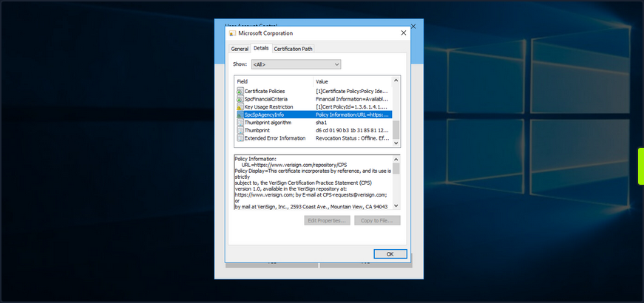The width and height of the screenshot is (644, 303).
Task: Click the Copy to File button
Action: (377, 220)
